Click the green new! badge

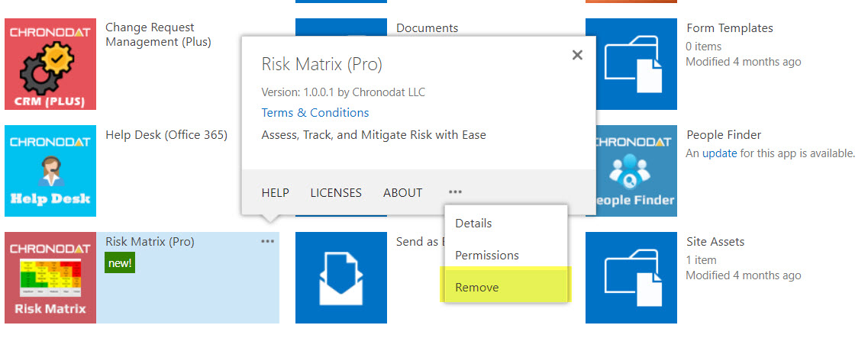point(120,262)
